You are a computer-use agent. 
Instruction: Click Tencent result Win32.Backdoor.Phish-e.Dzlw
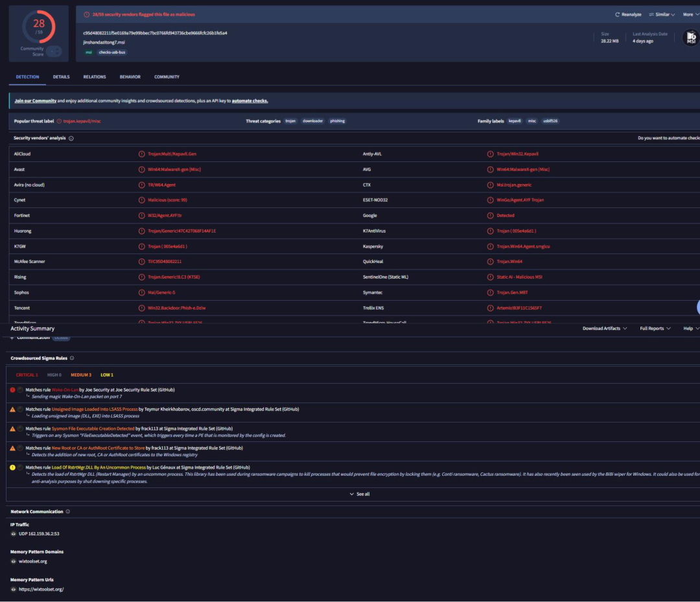pos(177,308)
